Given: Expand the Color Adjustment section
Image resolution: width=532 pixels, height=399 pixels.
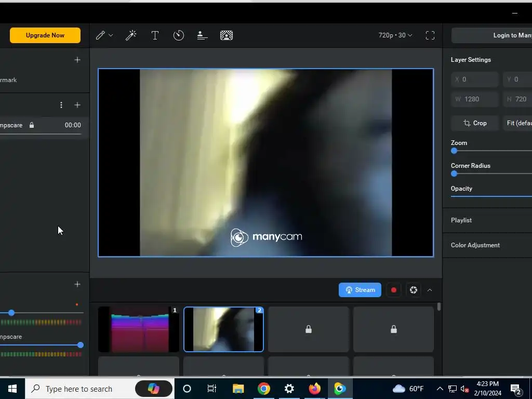Looking at the screenshot, I should tap(487, 245).
